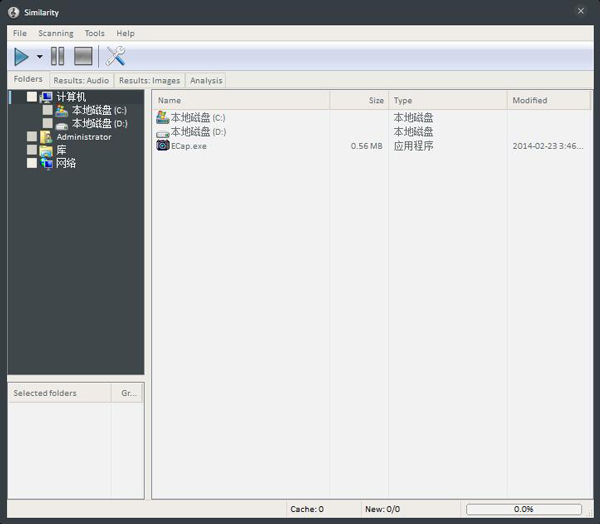This screenshot has width=600, height=524.
Task: Tick the 网络 checkbox in the tree
Action: coord(32,163)
